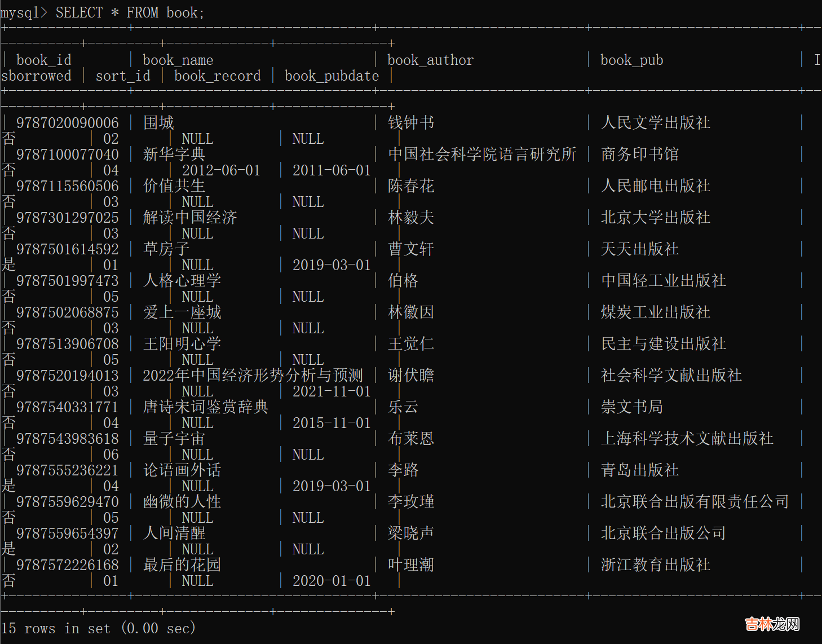This screenshot has width=822, height=644.
Task: Click publisher 崇文书局
Action: coord(632,407)
